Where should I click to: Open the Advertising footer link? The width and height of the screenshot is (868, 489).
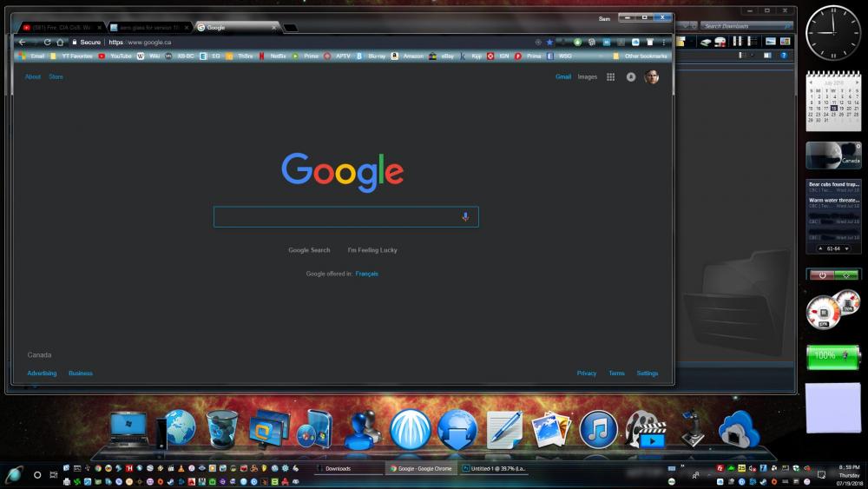tap(42, 373)
